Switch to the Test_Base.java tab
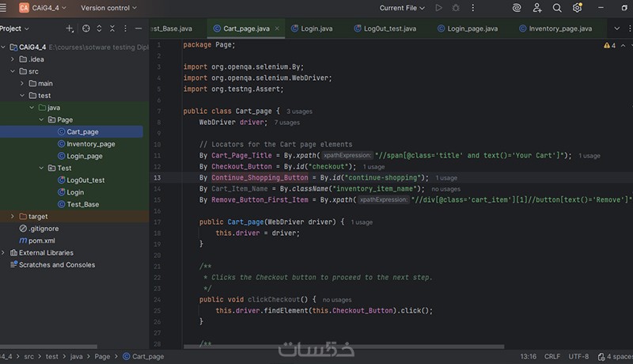Viewport: 633px width, 364px height. [x=172, y=28]
